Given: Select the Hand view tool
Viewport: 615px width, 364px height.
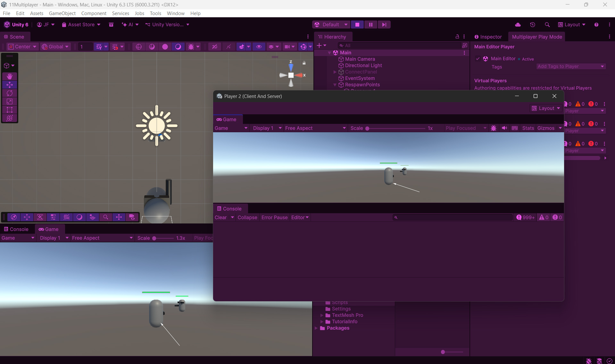Looking at the screenshot, I should pos(10,76).
